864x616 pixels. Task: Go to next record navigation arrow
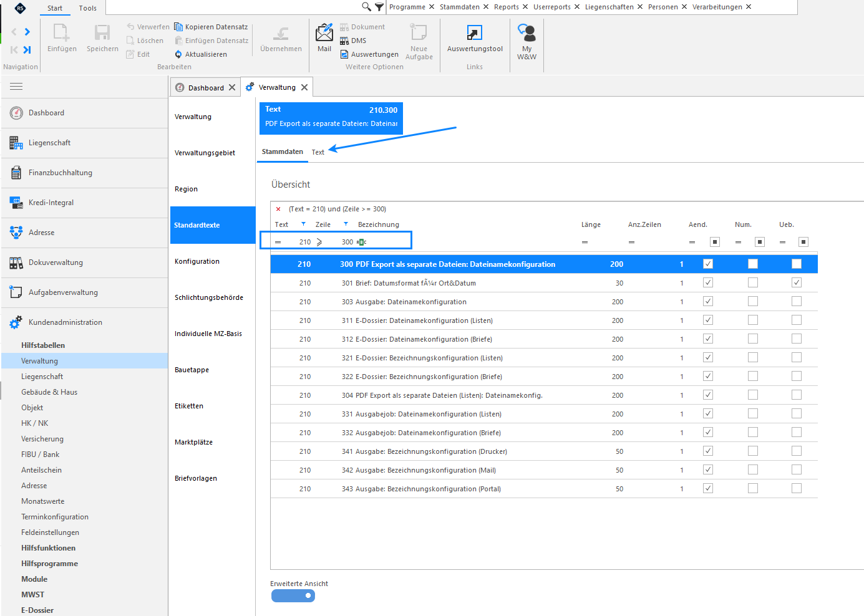[27, 32]
